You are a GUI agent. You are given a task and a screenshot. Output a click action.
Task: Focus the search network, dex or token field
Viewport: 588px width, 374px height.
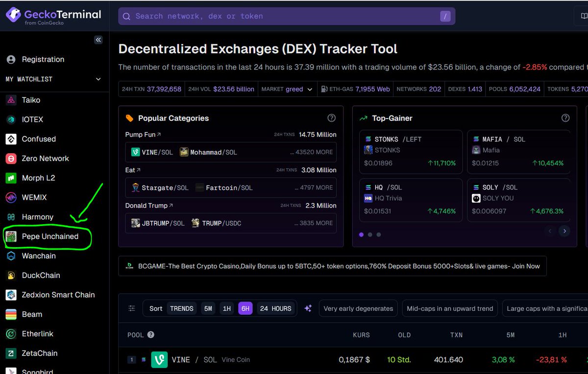click(x=287, y=16)
